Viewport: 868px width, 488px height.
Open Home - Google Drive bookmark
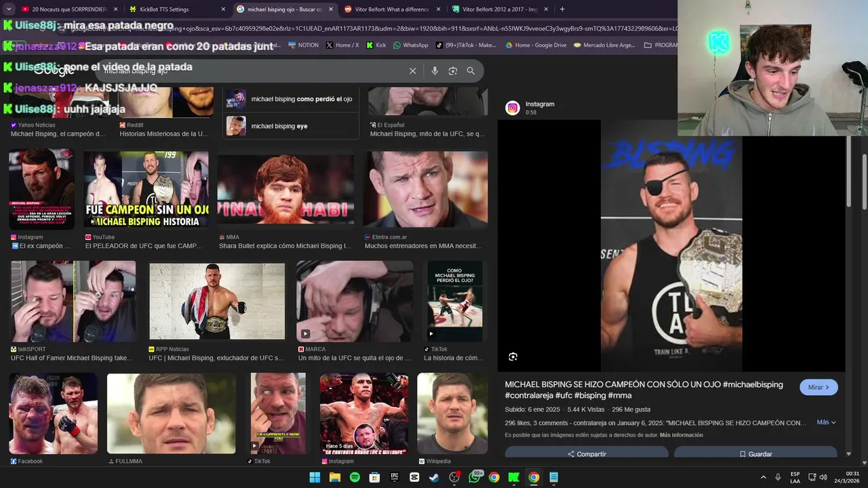[x=536, y=45]
